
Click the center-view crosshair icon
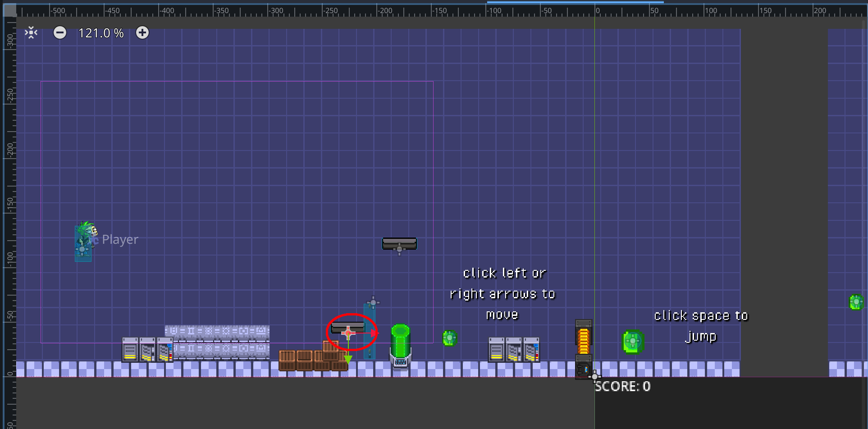pos(30,32)
